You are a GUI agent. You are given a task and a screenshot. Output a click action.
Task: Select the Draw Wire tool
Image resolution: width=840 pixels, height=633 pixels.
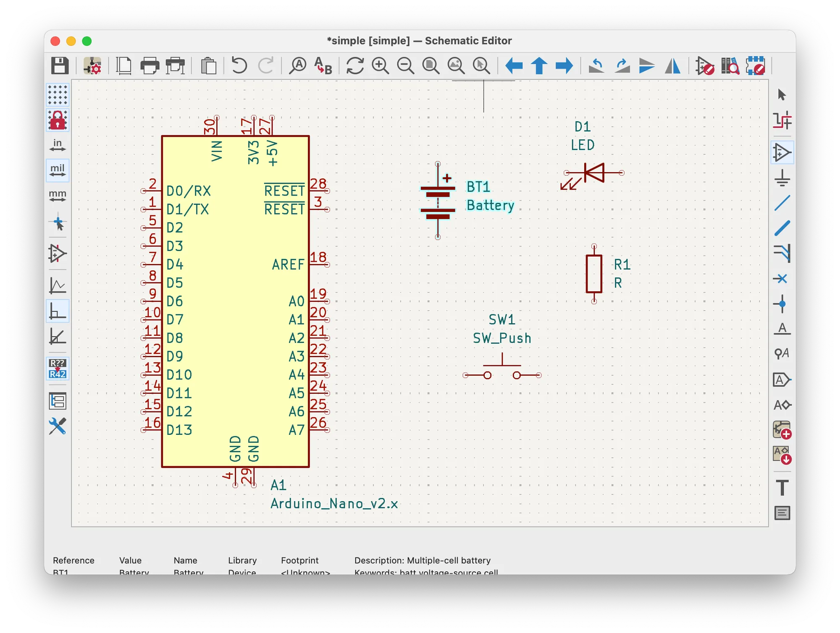(782, 203)
